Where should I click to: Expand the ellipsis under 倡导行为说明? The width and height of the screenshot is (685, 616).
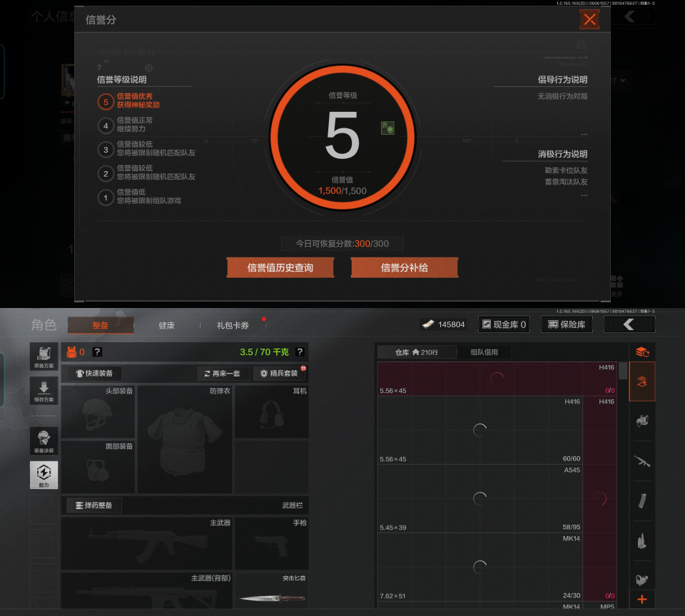(x=584, y=134)
